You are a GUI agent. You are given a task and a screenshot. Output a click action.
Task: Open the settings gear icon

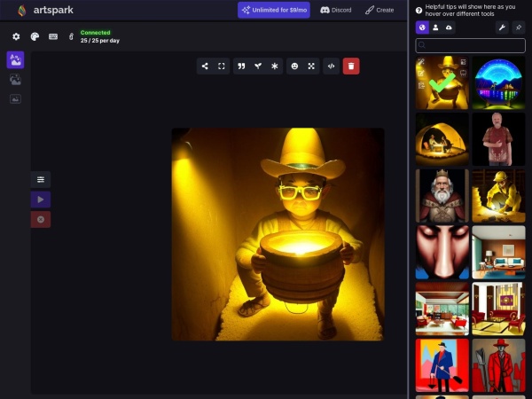[16, 36]
